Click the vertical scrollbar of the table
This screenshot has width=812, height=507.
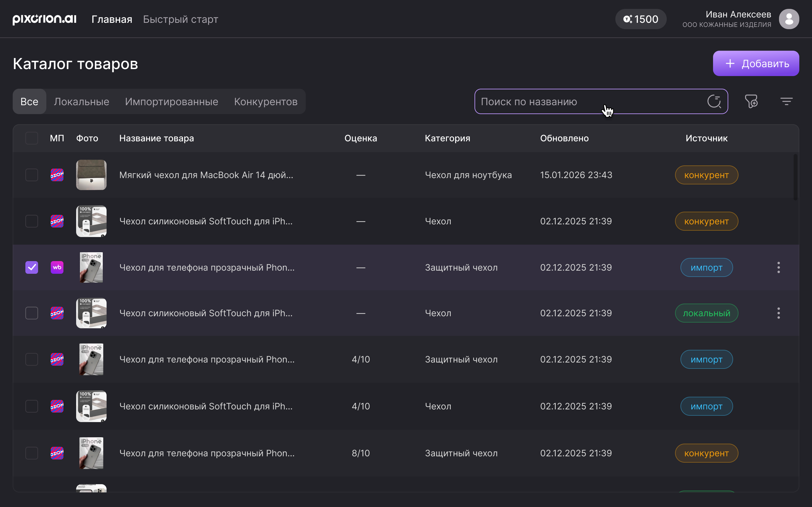[x=795, y=177]
